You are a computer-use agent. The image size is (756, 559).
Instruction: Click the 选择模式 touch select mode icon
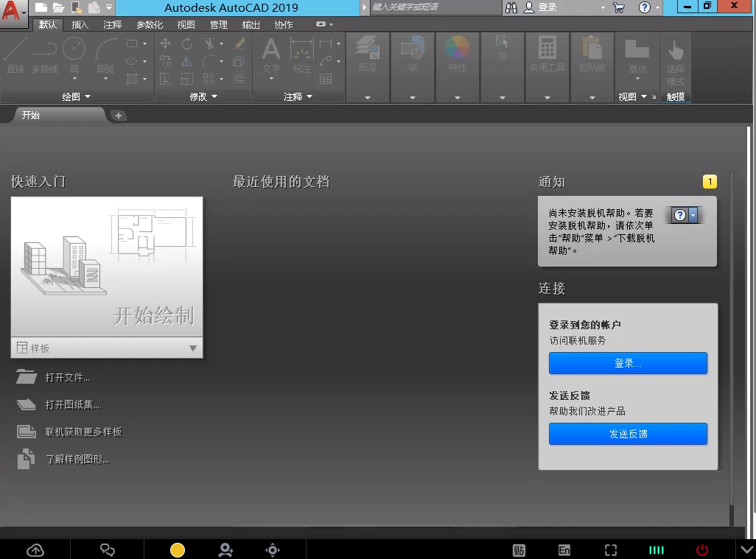pyautogui.click(x=676, y=62)
